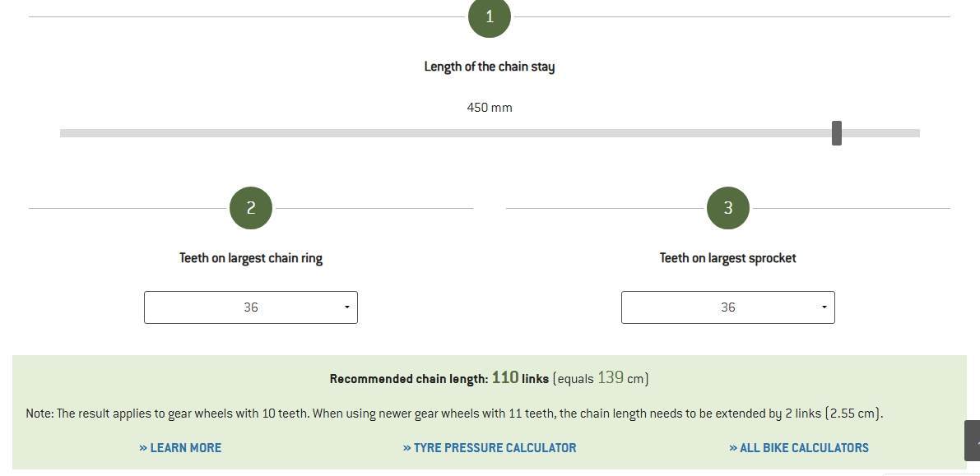Image resolution: width=980 pixels, height=476 pixels.
Task: Click the 'Length of the chain stay' label
Action: coord(490,67)
